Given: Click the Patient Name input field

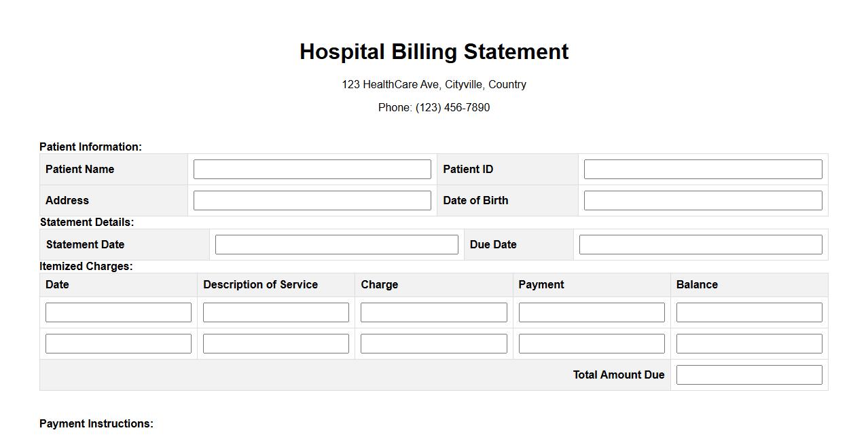Looking at the screenshot, I should point(312,170).
